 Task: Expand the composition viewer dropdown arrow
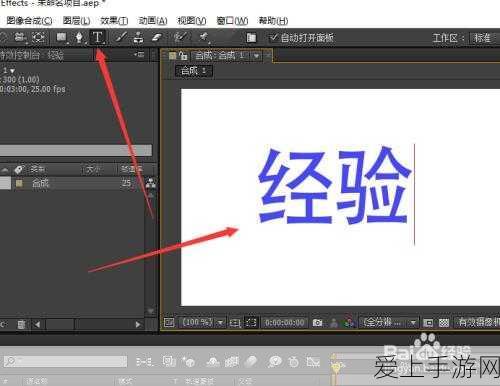[x=256, y=56]
